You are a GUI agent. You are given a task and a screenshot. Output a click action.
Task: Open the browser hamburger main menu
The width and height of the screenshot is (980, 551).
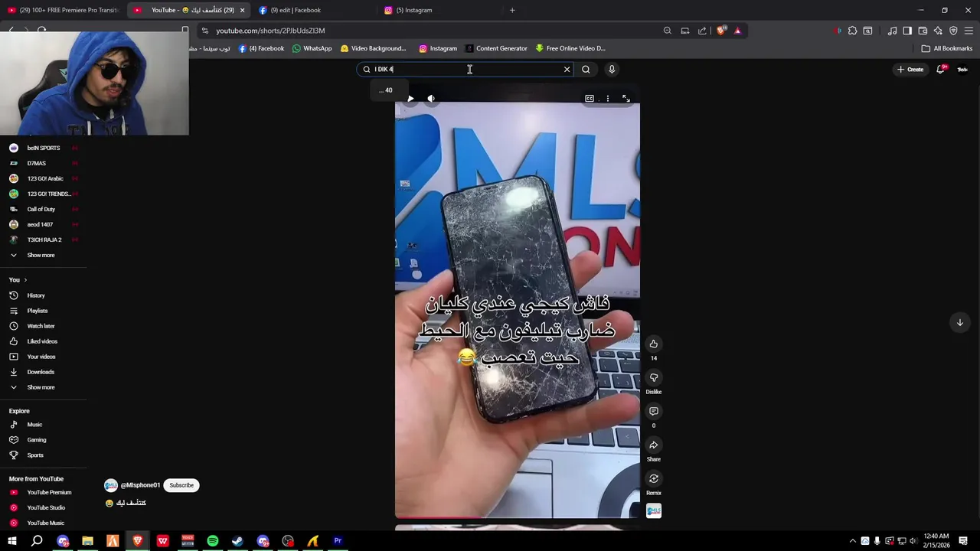click(969, 31)
